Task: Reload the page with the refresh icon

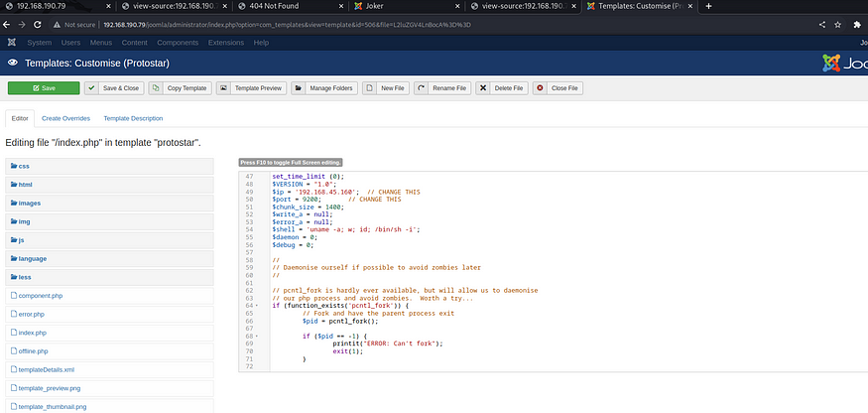Action: coord(38,25)
